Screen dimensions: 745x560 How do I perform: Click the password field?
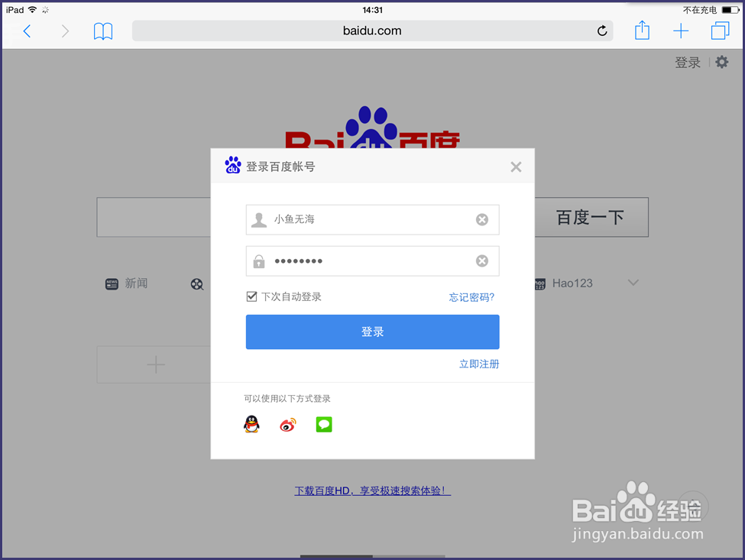[373, 261]
